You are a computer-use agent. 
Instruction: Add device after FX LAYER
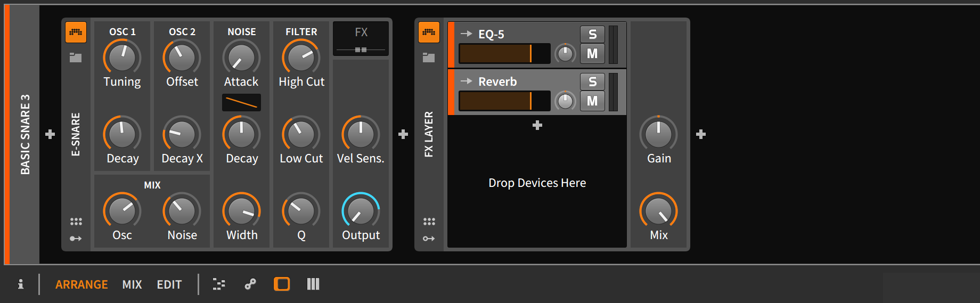701,134
